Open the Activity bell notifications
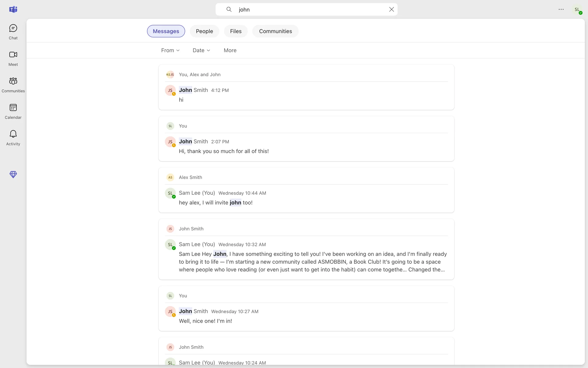The height and width of the screenshot is (368, 588). click(13, 138)
